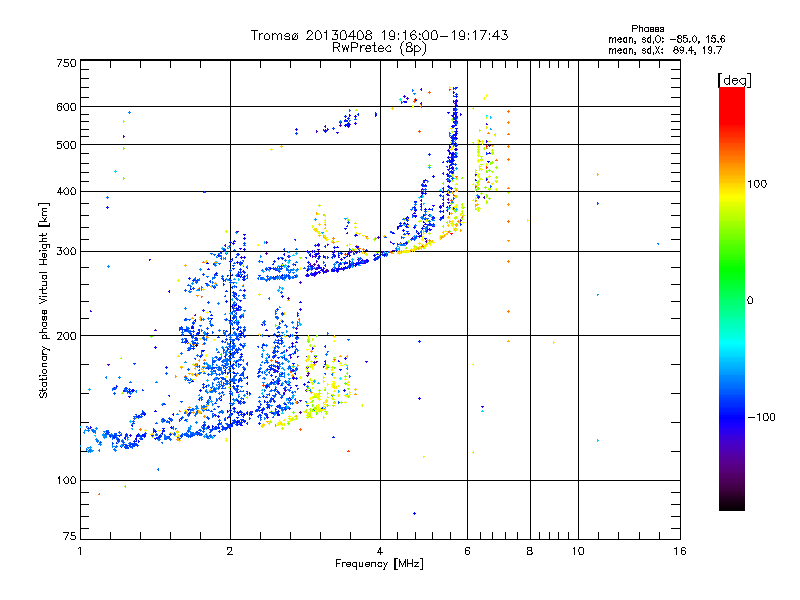Click the y-axis tick label '75'
This screenshot has width=800, height=600.
tap(70, 536)
